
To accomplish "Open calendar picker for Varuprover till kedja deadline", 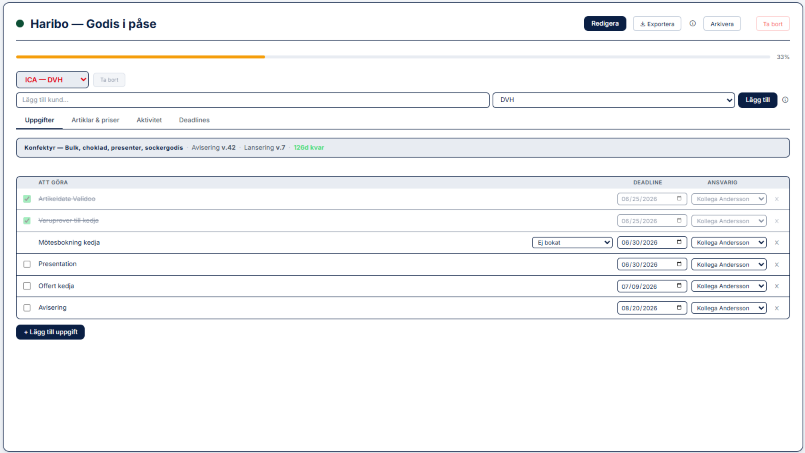I will coord(679,221).
